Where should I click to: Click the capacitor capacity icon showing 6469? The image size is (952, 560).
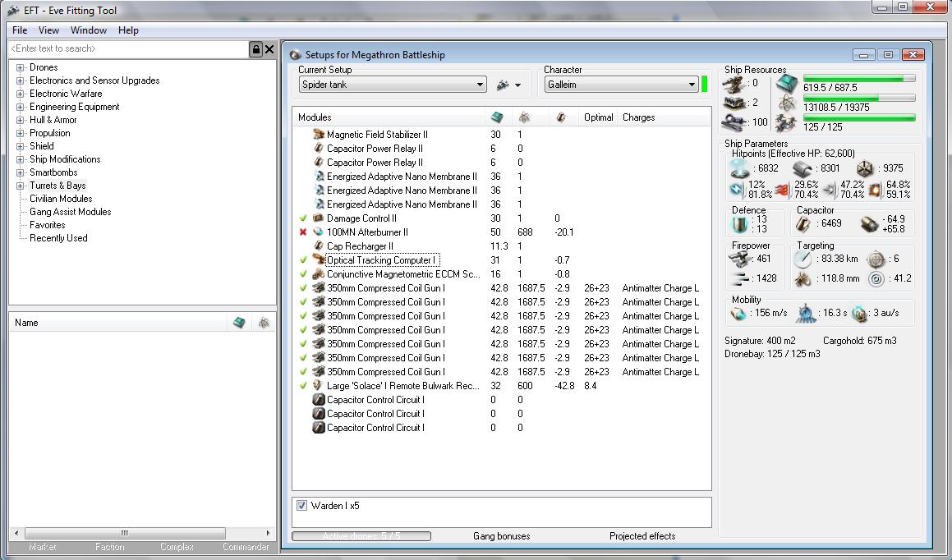click(x=803, y=224)
